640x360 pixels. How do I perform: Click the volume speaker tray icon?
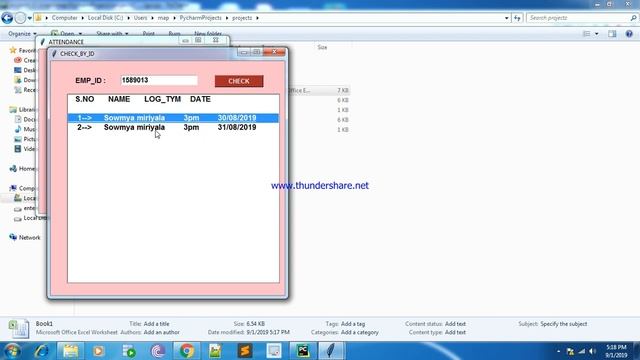pos(593,351)
